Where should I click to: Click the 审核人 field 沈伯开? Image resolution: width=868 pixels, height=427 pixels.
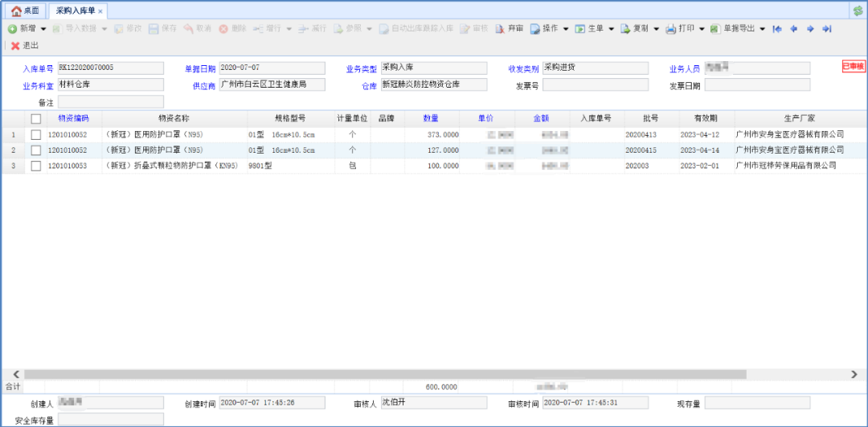(433, 403)
